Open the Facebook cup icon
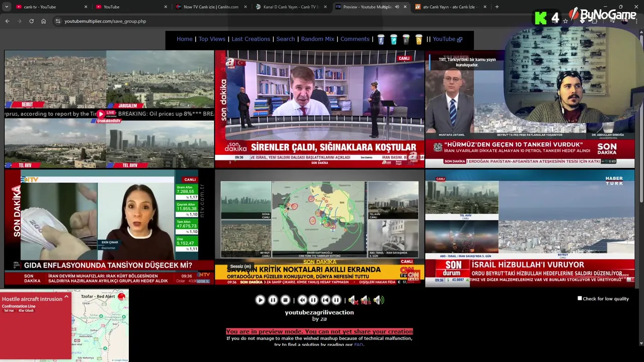 pyautogui.click(x=381, y=39)
